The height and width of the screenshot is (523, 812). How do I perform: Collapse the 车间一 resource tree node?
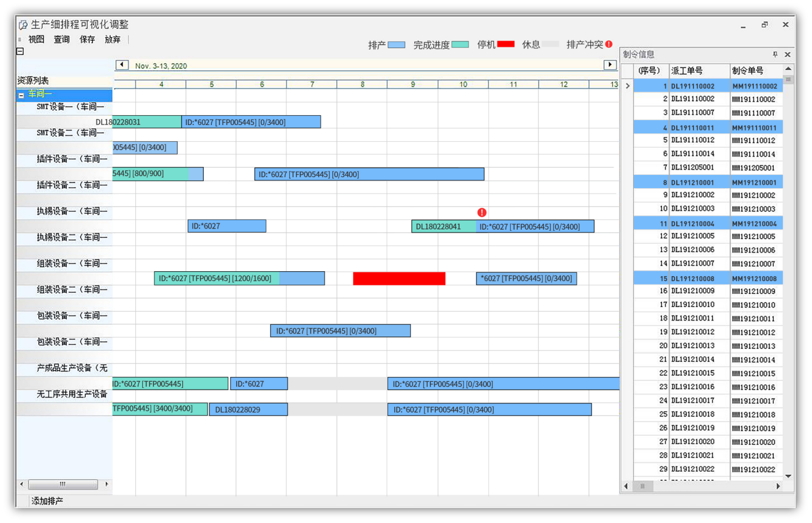[21, 95]
